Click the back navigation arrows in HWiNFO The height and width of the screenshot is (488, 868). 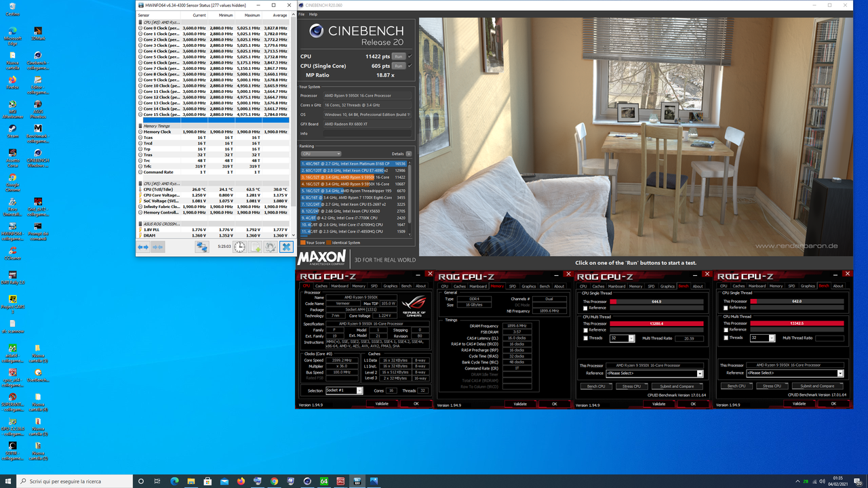(x=143, y=247)
